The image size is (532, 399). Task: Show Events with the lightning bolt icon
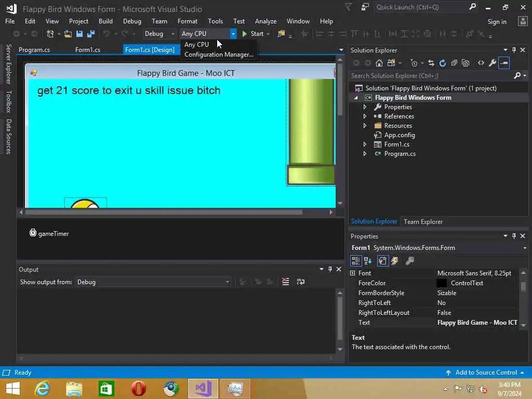(395, 261)
